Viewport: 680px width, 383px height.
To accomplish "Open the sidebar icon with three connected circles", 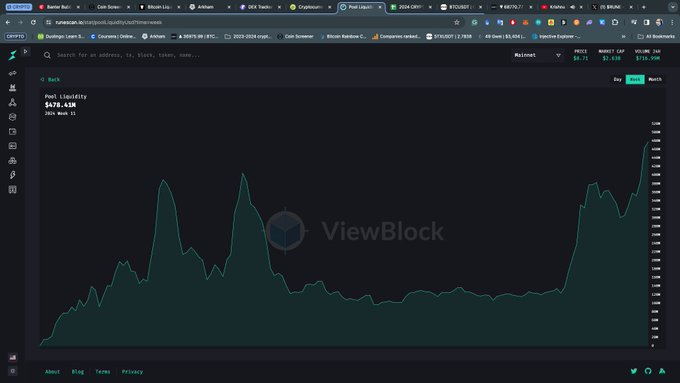I will 13,102.
